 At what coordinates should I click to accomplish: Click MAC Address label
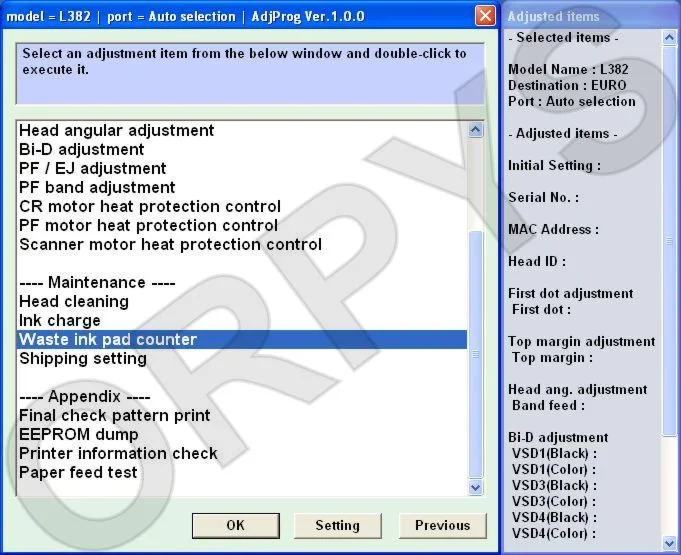[x=553, y=230]
